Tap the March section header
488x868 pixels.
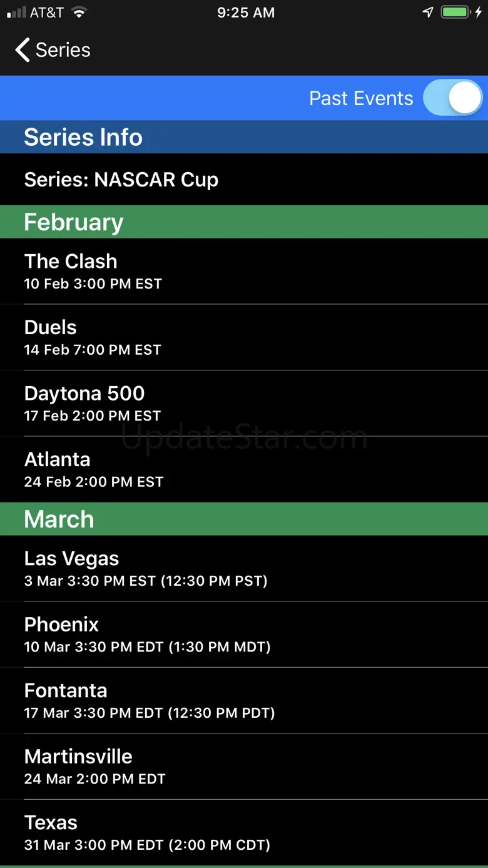[x=244, y=519]
